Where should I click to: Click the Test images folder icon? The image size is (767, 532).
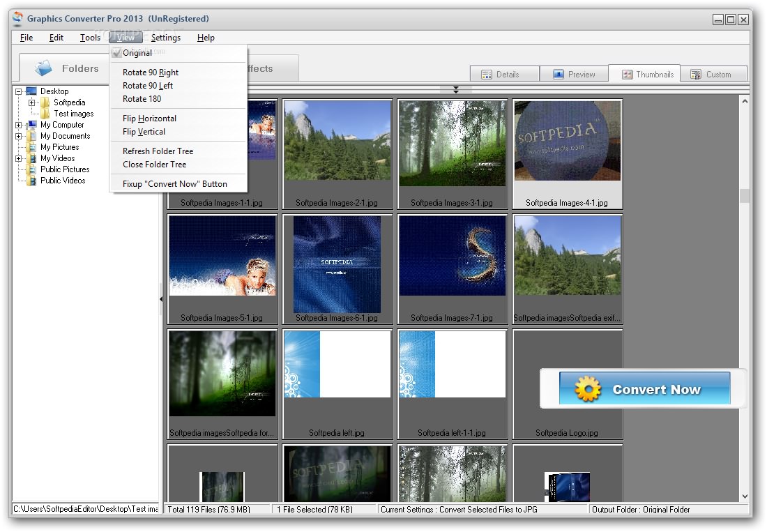(x=45, y=114)
